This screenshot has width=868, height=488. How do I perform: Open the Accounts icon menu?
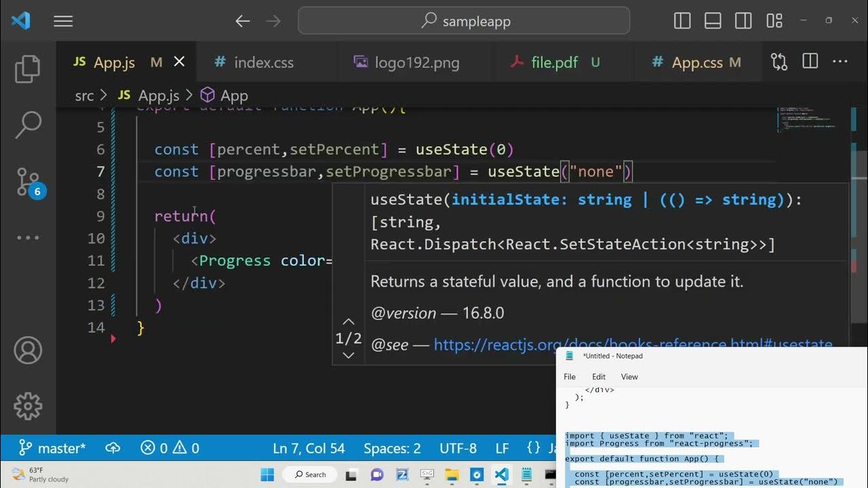pos(28,350)
